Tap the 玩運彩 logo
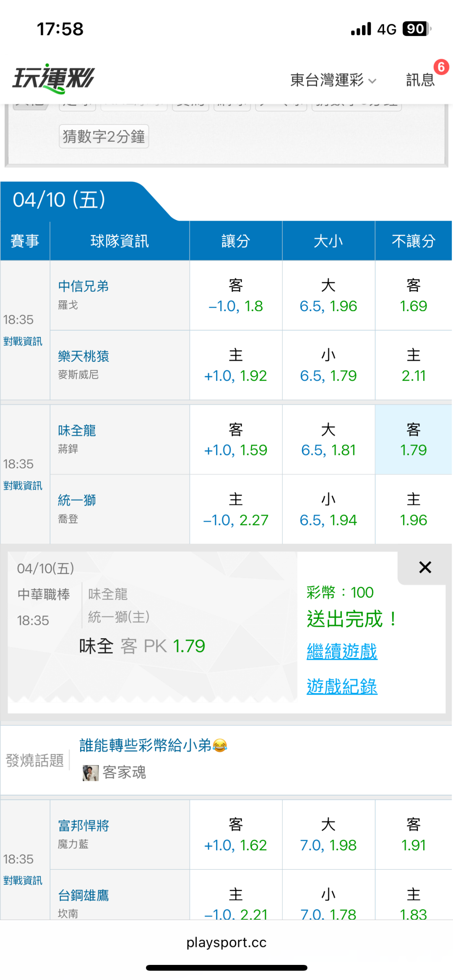This screenshot has width=453, height=980. [x=54, y=78]
